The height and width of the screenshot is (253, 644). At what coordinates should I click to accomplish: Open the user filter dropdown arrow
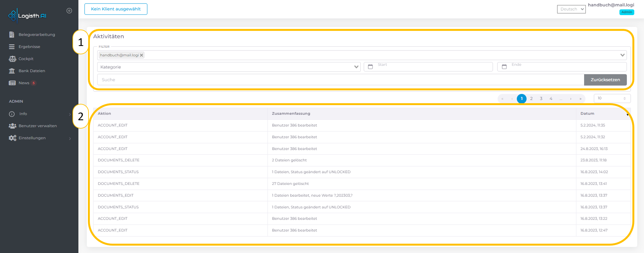622,55
